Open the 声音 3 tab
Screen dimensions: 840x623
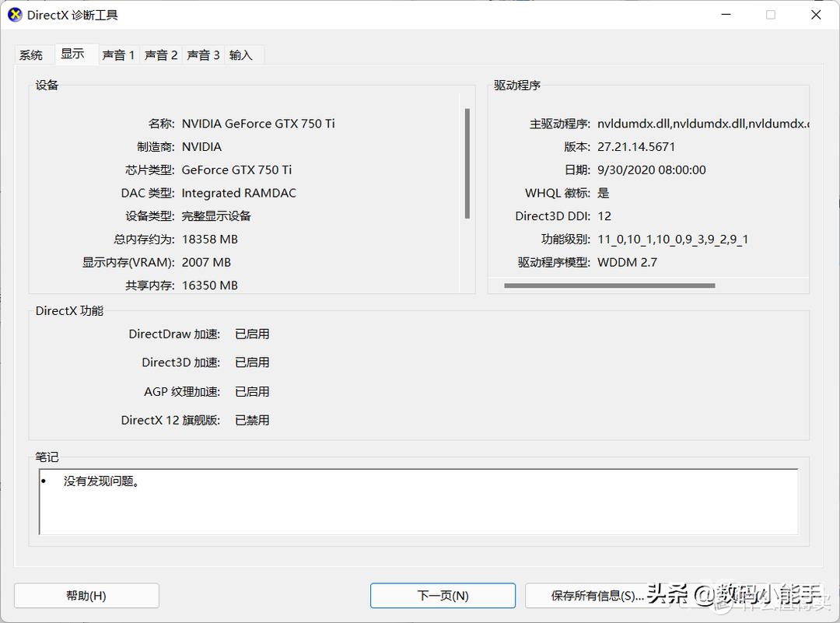click(x=203, y=55)
